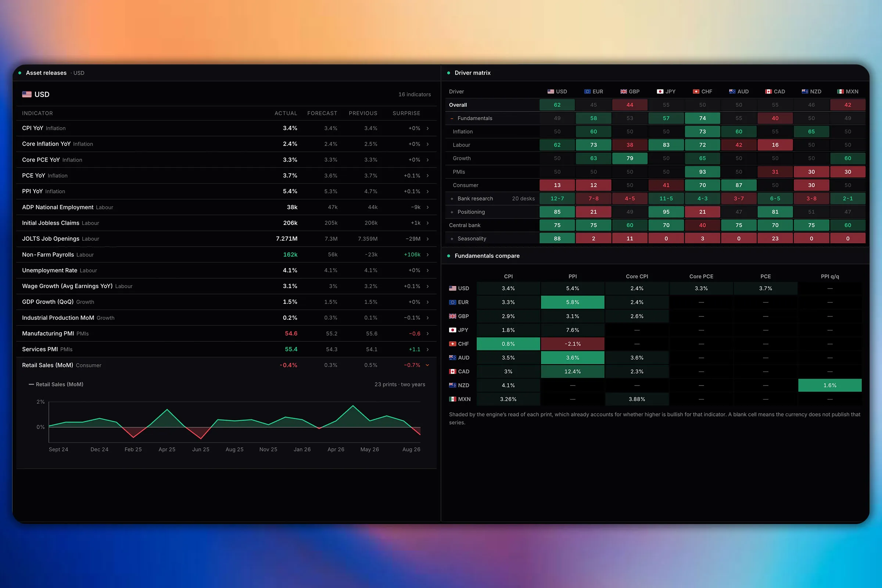This screenshot has height=588, width=882.
Task: Expand the Non-Farm Payrolls row chevron
Action: pyautogui.click(x=427, y=255)
